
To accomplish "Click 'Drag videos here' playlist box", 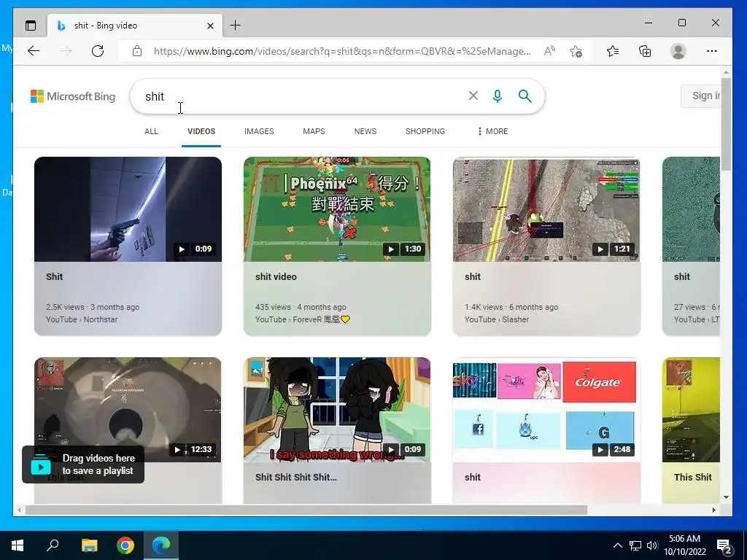I will point(83,464).
